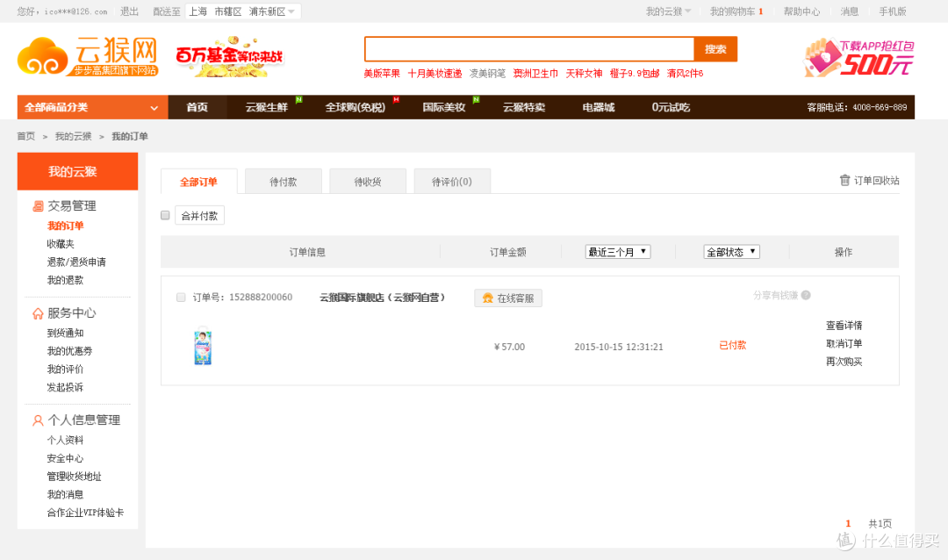The height and width of the screenshot is (560, 948).
Task: Click the 在线客服 button
Action: (508, 298)
